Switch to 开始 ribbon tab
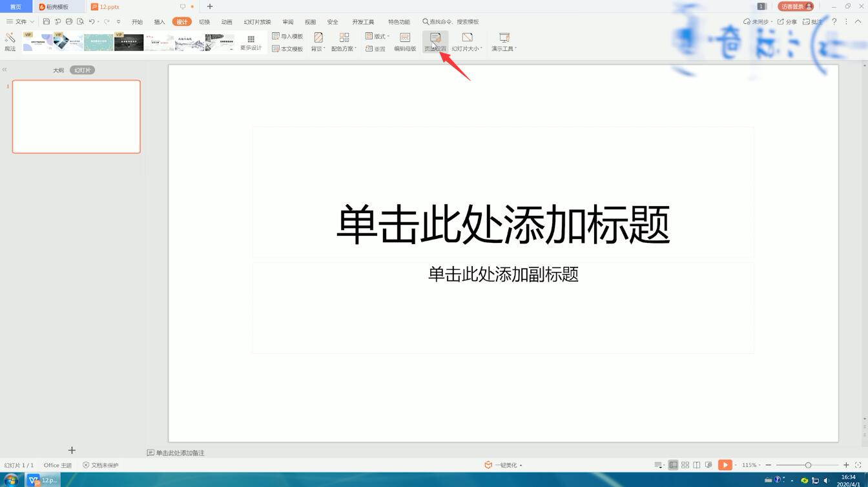868x487 pixels. 137,22
